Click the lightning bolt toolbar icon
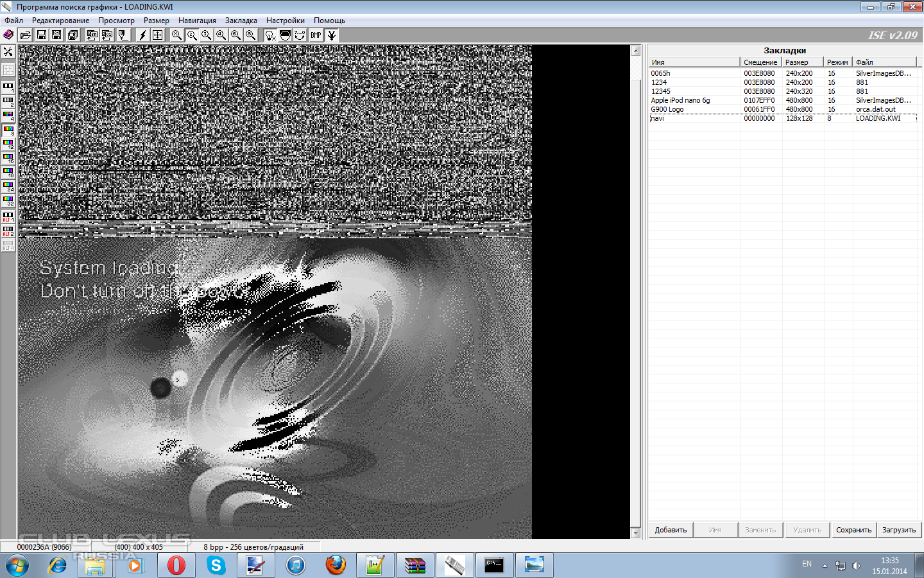Viewport: 924px width, 578px height. point(142,35)
